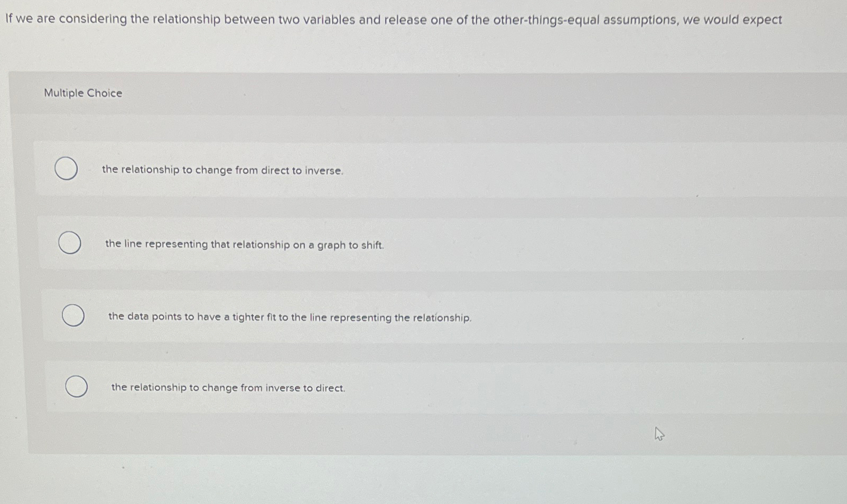The width and height of the screenshot is (847, 504).
Task: Select the radio button beside 'line to shift' answer
Action: (x=69, y=243)
